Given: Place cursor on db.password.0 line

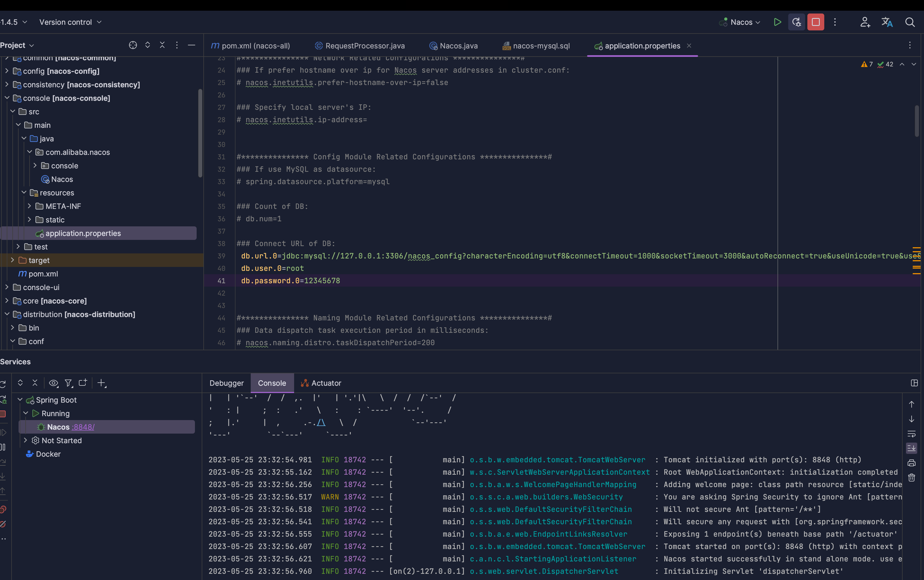Looking at the screenshot, I should tap(290, 280).
